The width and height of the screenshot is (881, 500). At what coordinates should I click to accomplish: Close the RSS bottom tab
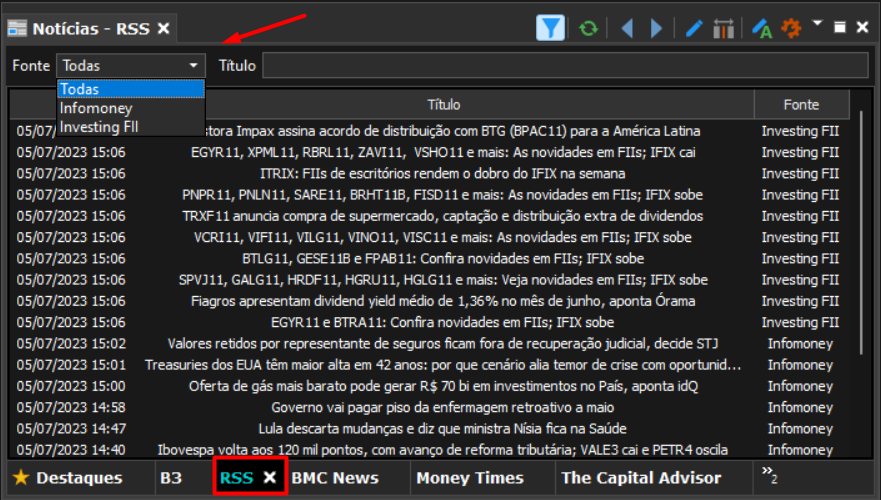point(270,477)
